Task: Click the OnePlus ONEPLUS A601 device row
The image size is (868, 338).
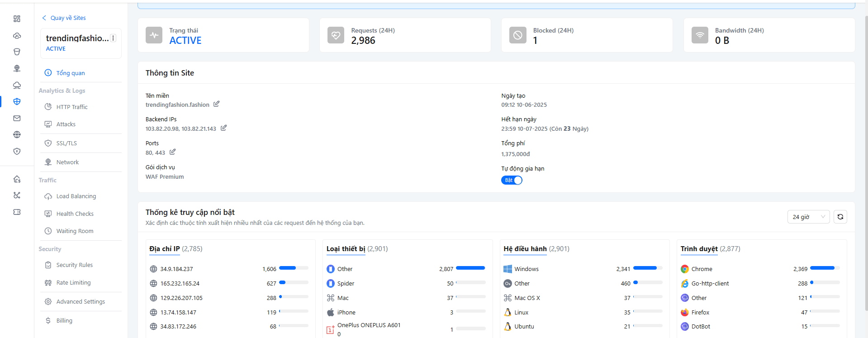Action: pyautogui.click(x=406, y=329)
